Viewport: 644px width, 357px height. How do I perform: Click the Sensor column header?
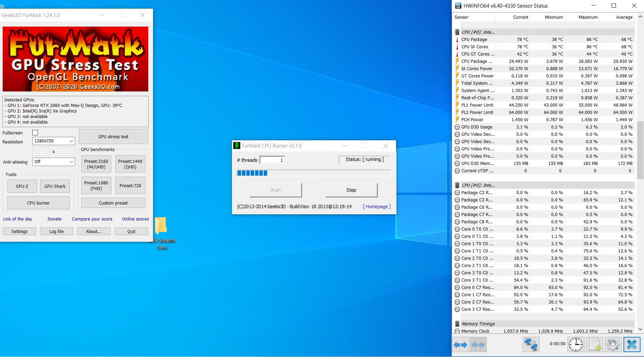pos(474,17)
